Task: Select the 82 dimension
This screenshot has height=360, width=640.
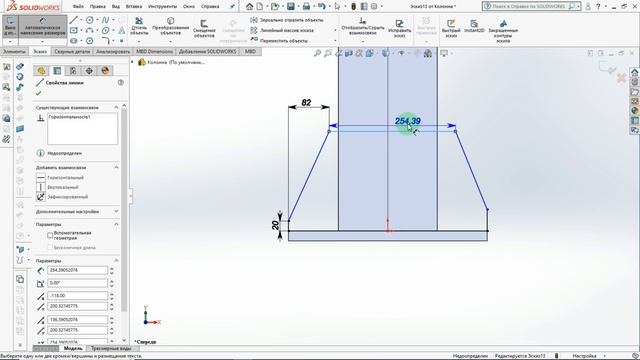Action: coord(307,102)
